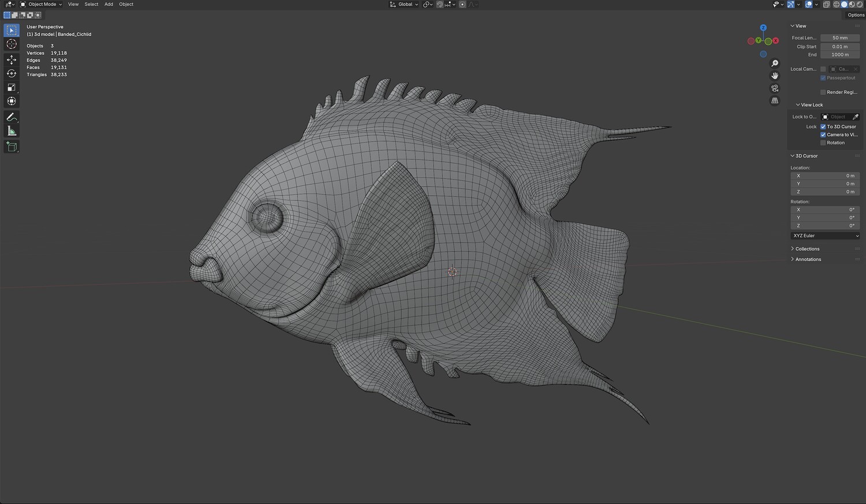Toggle viewport overlays display
This screenshot has width=866, height=504.
(809, 4)
